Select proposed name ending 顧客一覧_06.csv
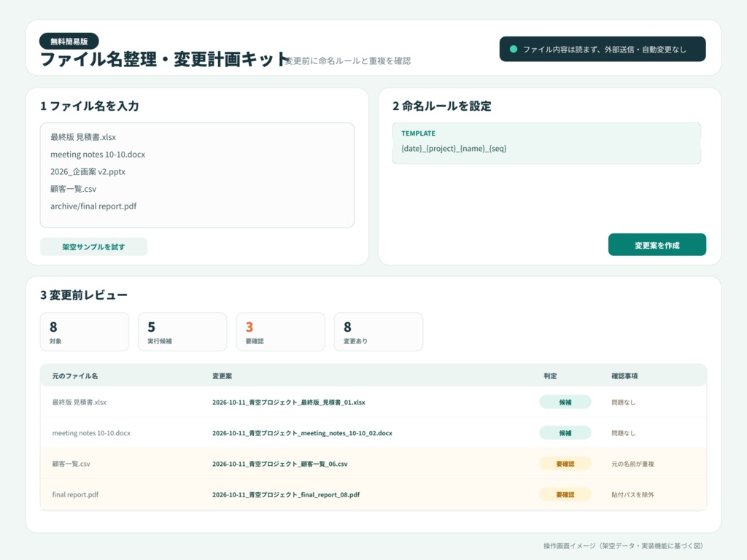 (279, 464)
